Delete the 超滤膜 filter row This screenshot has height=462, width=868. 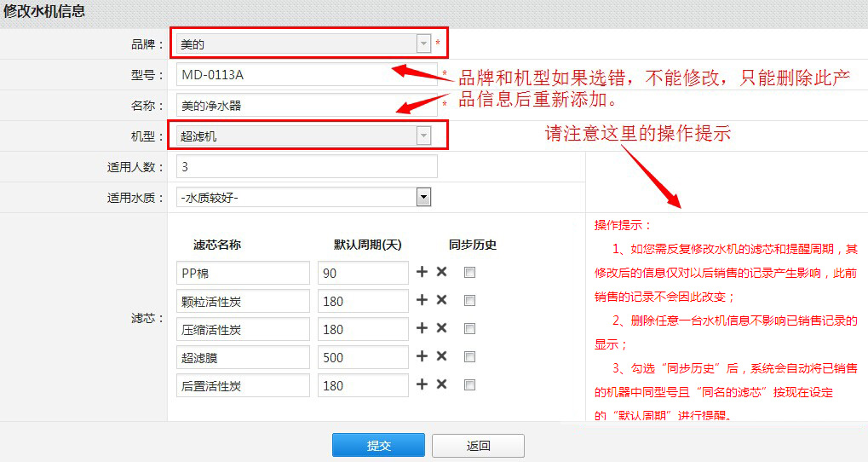441,356
